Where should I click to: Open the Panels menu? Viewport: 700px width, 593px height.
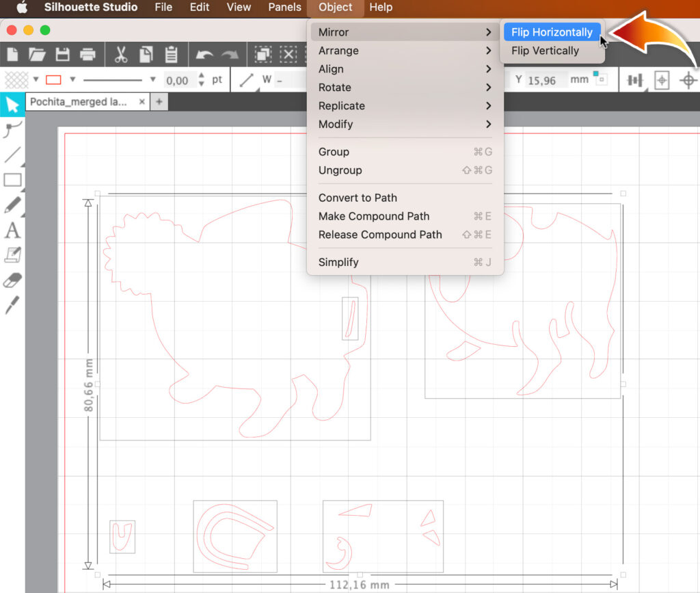[284, 8]
